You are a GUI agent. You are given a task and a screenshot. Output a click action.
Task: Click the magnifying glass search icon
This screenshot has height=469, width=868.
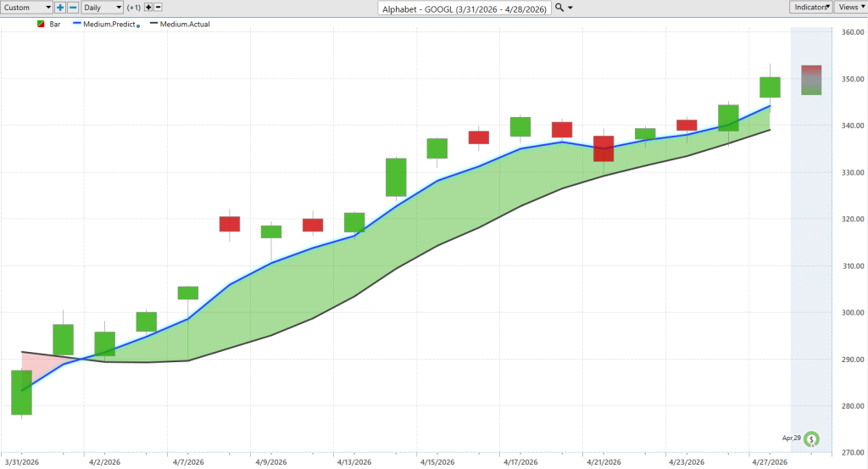[559, 8]
